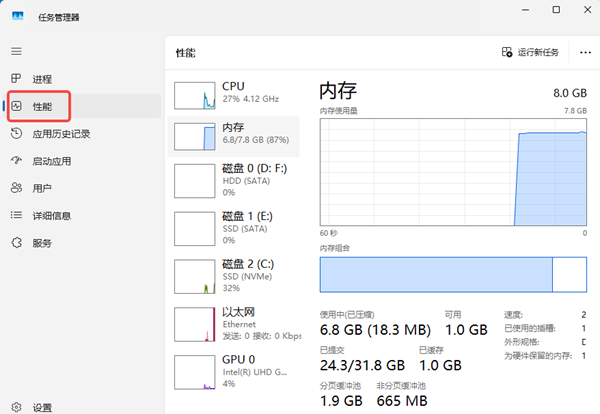The width and height of the screenshot is (600, 414).
Task: Click SSD (NVMe) text under 磁盘 2
Action: [x=247, y=276]
